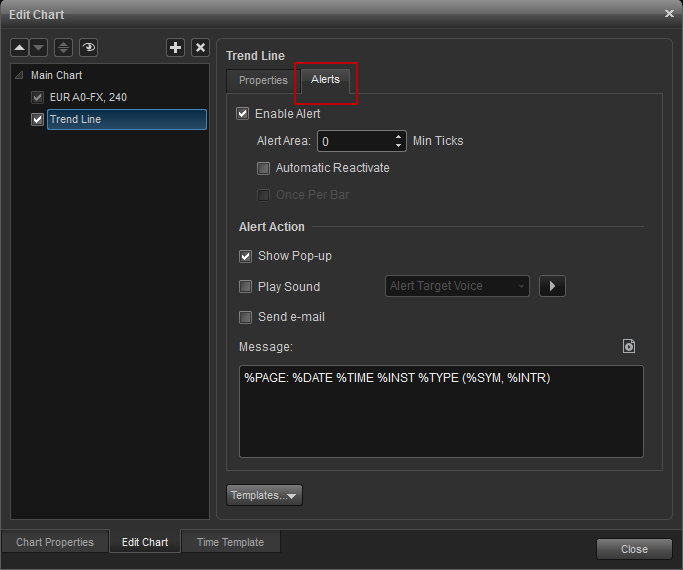Open the Alerts tab

(x=325, y=80)
